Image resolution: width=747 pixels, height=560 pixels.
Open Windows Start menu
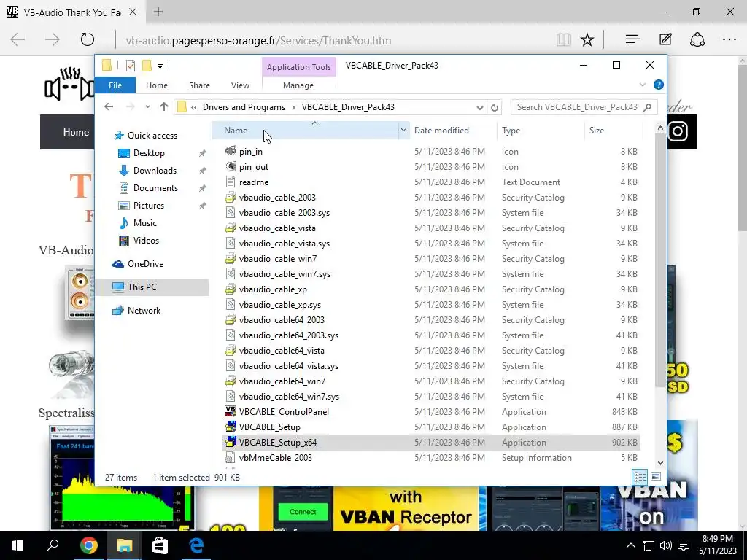tap(18, 545)
